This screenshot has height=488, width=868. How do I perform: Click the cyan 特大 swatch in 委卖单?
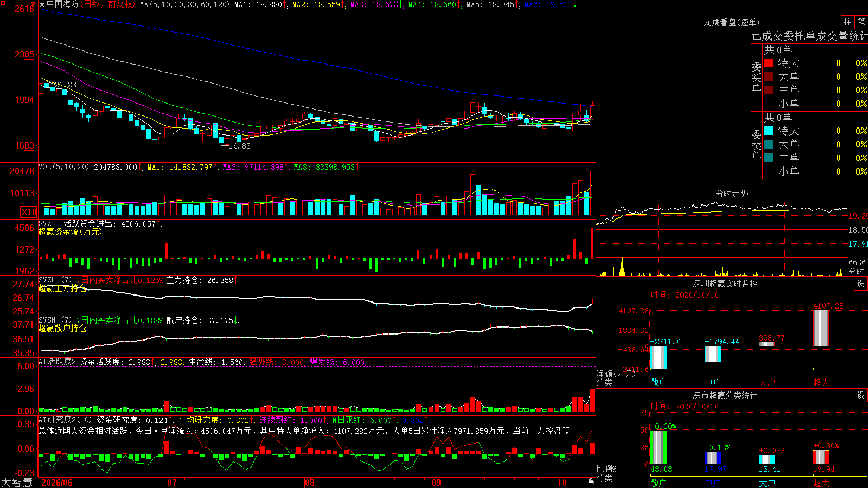[768, 131]
